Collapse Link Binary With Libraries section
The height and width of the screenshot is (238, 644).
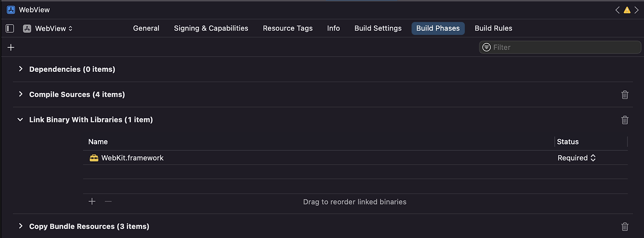20,120
